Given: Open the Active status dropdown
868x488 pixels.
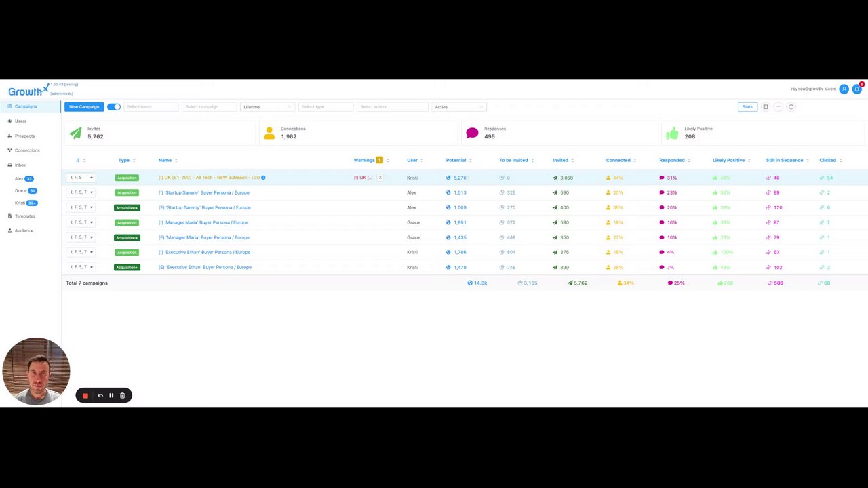Looking at the screenshot, I should point(459,107).
